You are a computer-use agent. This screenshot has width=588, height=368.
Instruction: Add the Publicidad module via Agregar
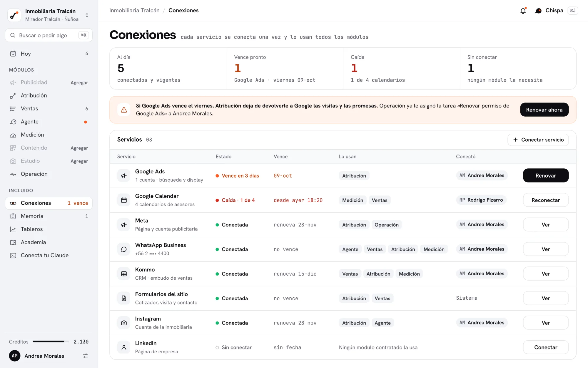[79, 83]
